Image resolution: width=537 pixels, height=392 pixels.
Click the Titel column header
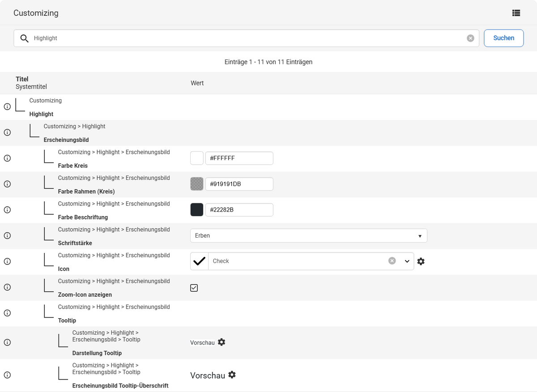(x=22, y=79)
